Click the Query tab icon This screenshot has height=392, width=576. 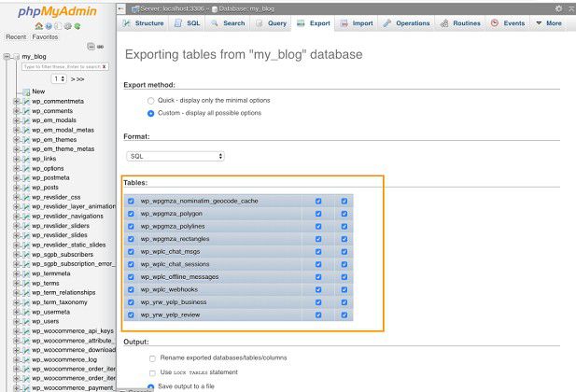tap(260, 23)
